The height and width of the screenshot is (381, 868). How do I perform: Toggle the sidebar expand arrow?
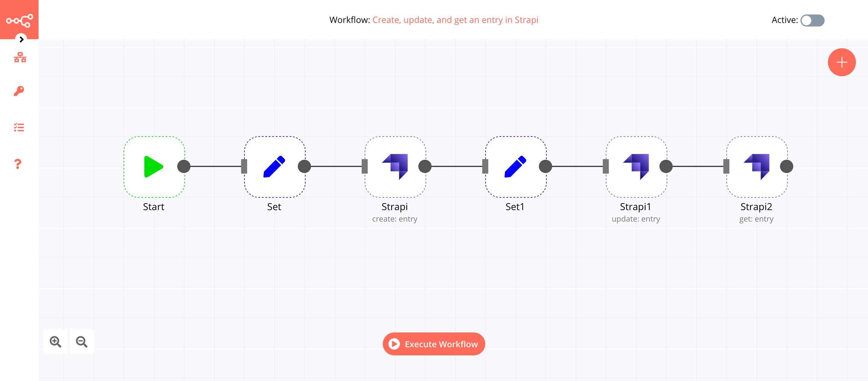[x=20, y=39]
